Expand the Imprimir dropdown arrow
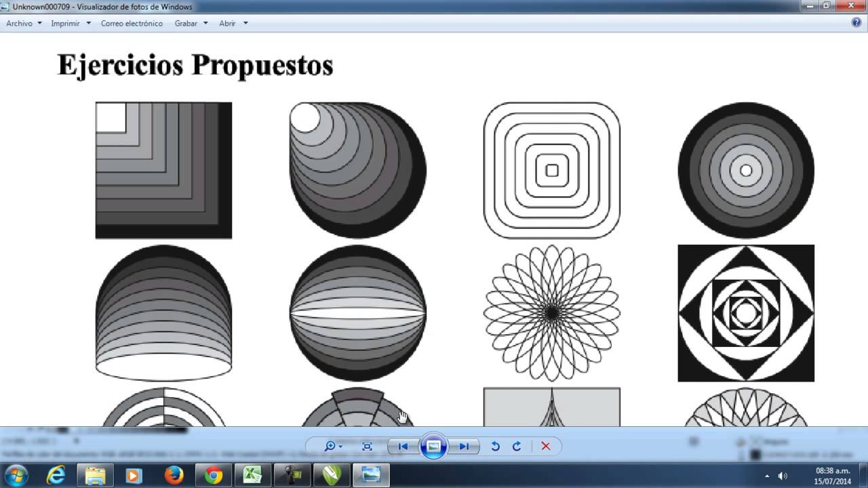Image resolution: width=868 pixels, height=488 pixels. [x=87, y=23]
